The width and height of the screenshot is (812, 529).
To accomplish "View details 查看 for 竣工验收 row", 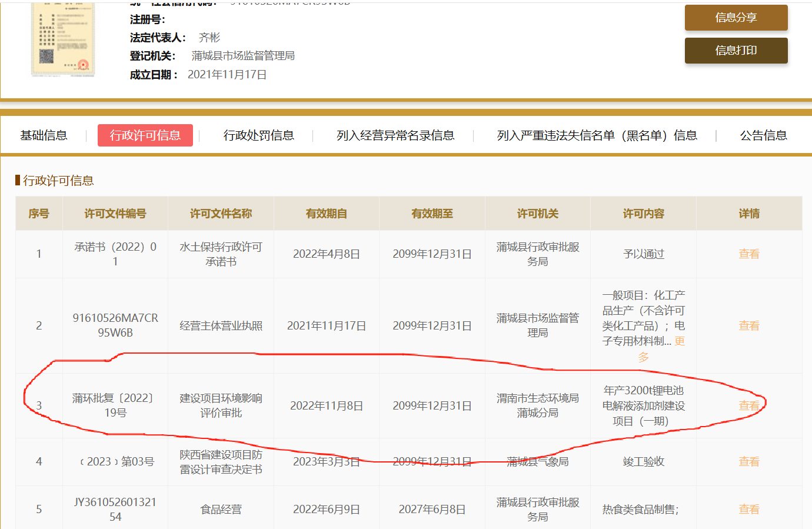I will coord(749,461).
